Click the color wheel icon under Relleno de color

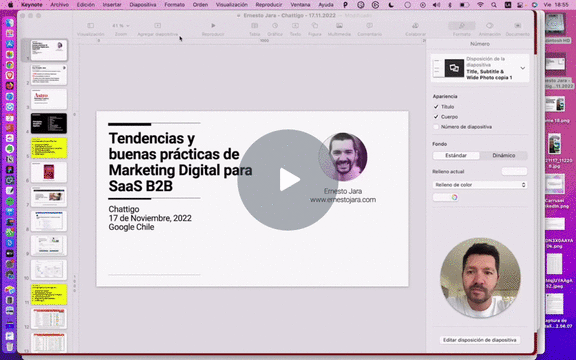tap(454, 197)
